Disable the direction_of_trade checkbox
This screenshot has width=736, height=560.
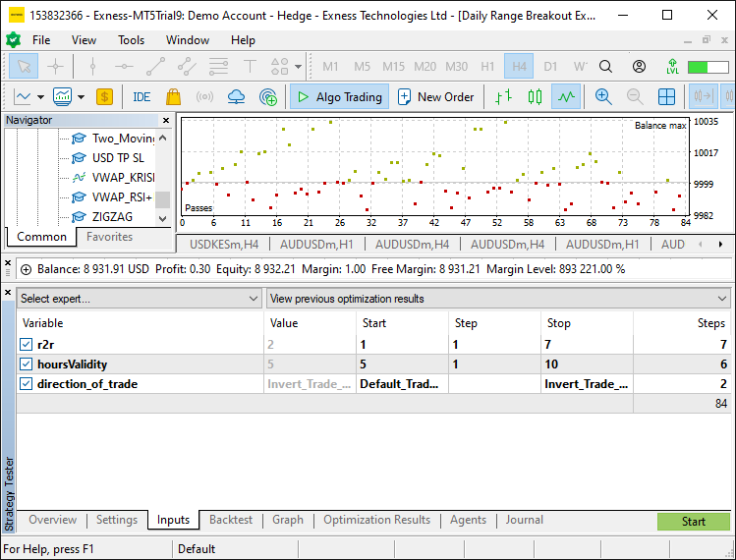[x=26, y=384]
